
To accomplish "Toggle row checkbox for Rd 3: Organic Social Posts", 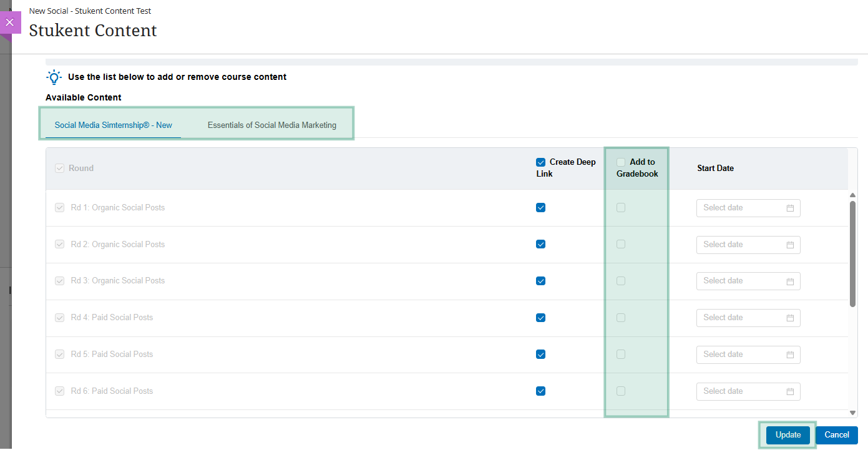I will (60, 281).
